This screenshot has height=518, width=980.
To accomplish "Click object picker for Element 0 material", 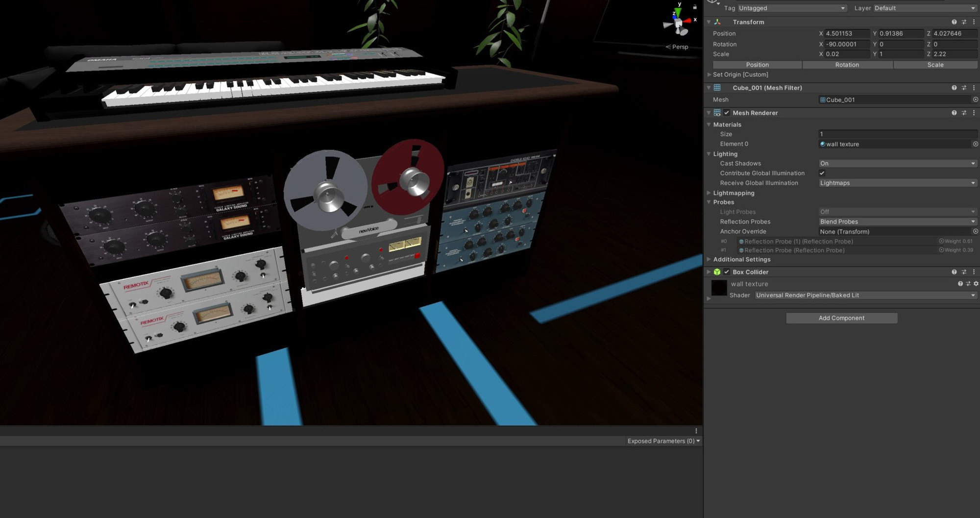I will pyautogui.click(x=975, y=144).
